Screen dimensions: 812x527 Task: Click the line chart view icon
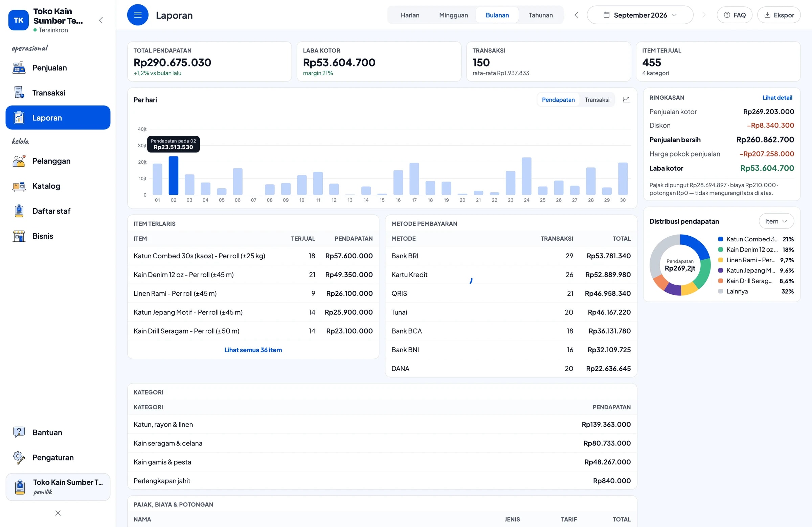tap(626, 99)
